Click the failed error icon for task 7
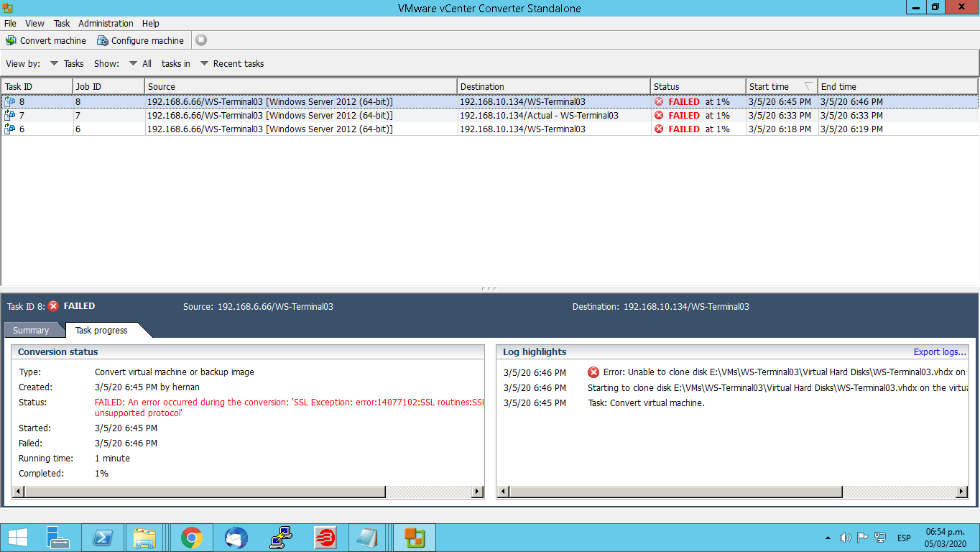The width and height of the screenshot is (980, 552). point(659,115)
